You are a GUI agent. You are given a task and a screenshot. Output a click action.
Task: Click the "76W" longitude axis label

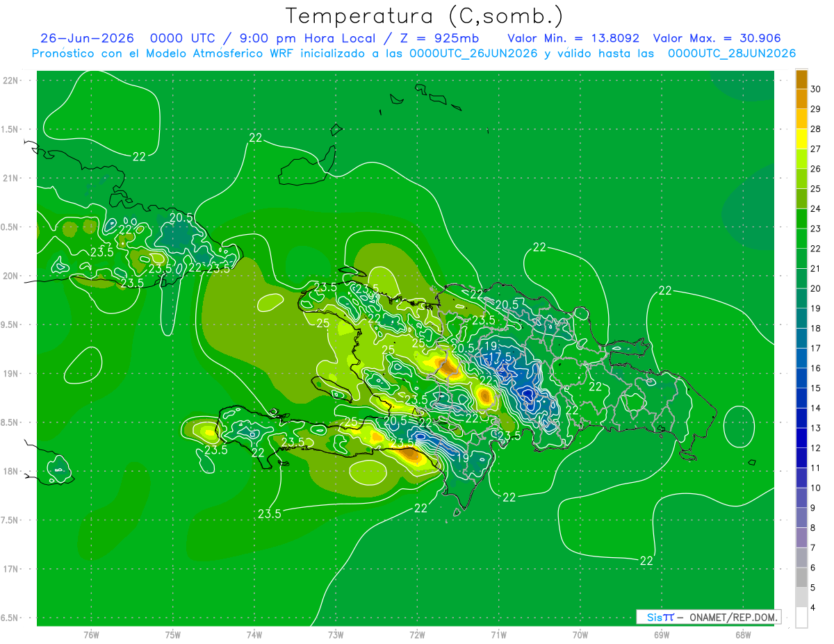91,635
